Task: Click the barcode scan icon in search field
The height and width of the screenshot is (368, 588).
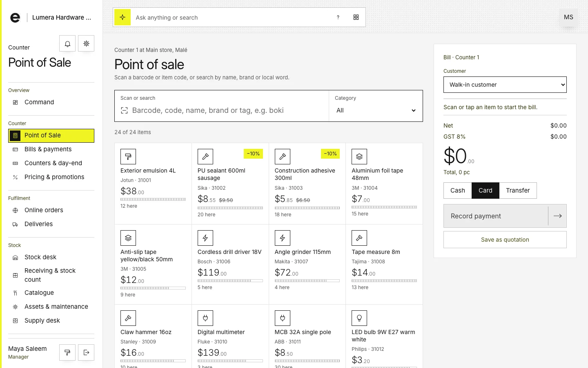Action: tap(125, 110)
